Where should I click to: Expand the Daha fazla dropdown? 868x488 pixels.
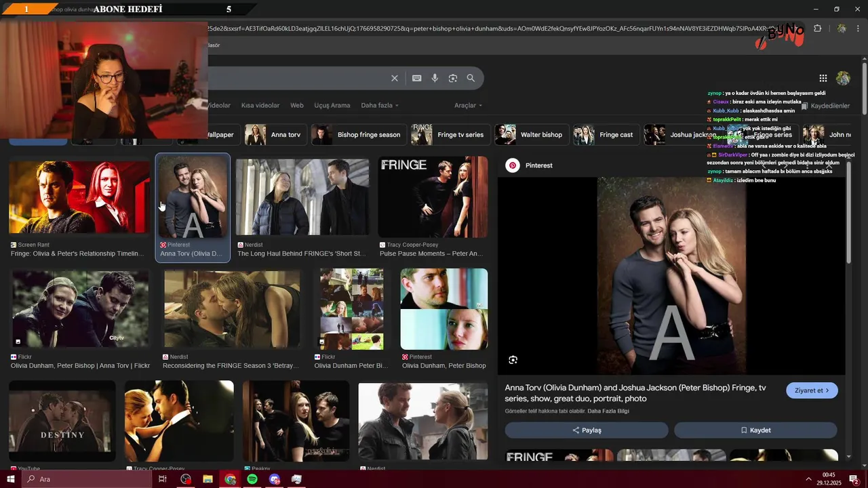pos(380,106)
